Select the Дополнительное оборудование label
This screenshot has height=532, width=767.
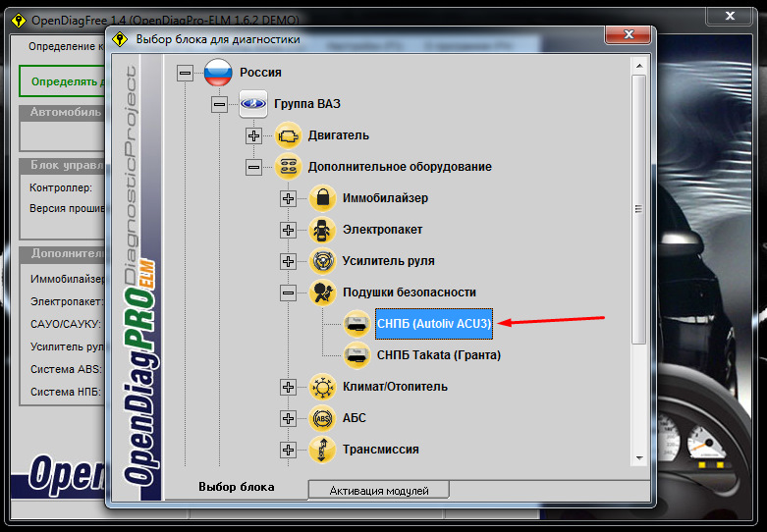[x=400, y=167]
